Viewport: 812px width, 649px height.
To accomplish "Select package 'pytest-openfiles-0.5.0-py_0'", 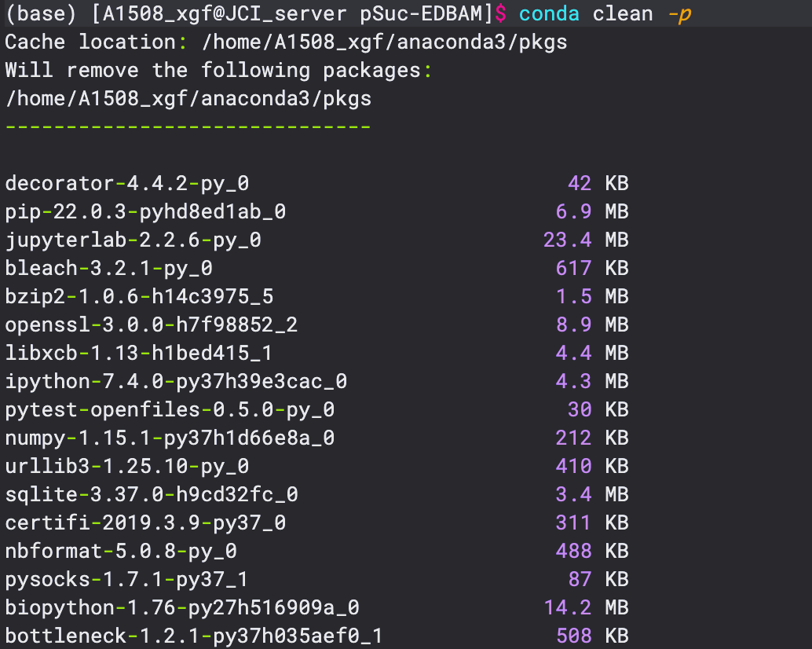I will pos(170,409).
